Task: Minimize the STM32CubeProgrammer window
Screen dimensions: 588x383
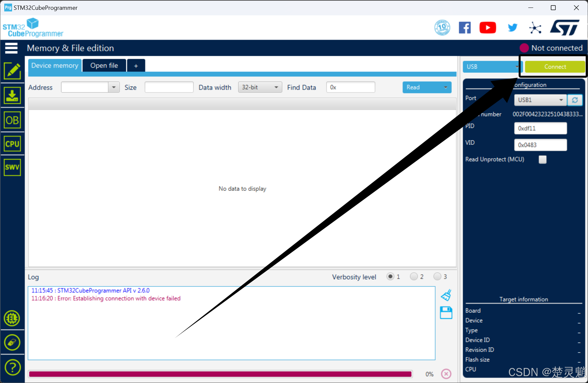Action: tap(531, 8)
